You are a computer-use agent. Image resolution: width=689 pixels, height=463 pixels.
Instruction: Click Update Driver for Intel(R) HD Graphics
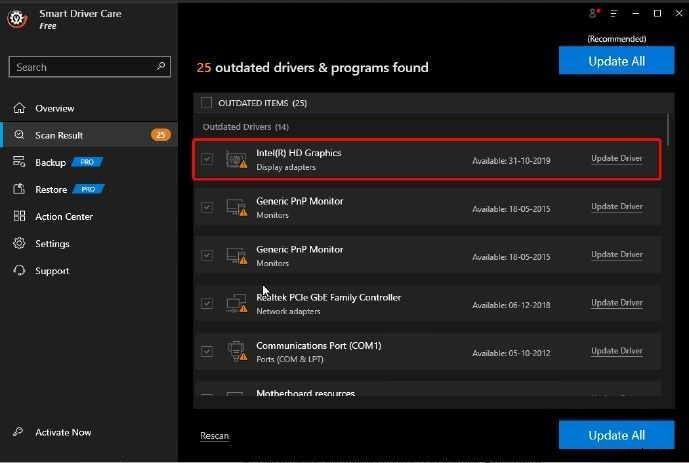[616, 159]
